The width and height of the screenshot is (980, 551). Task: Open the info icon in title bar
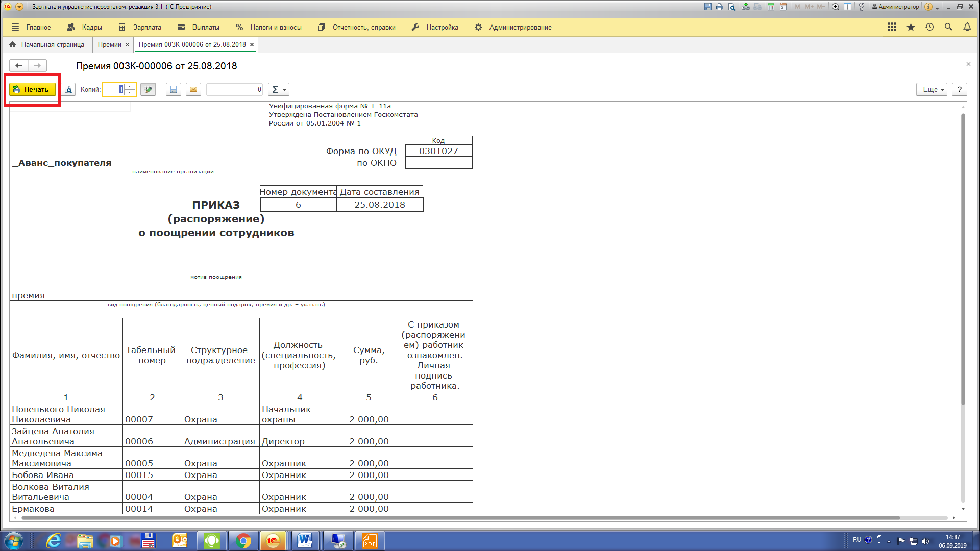928,7
